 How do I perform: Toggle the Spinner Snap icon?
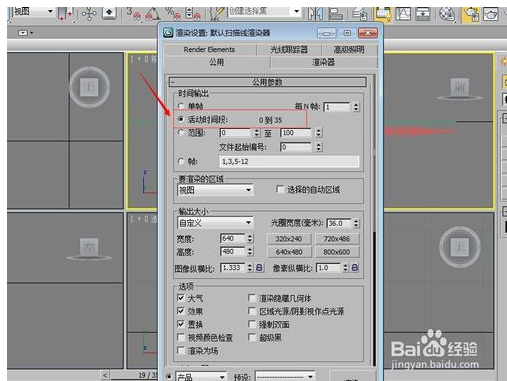pos(193,14)
